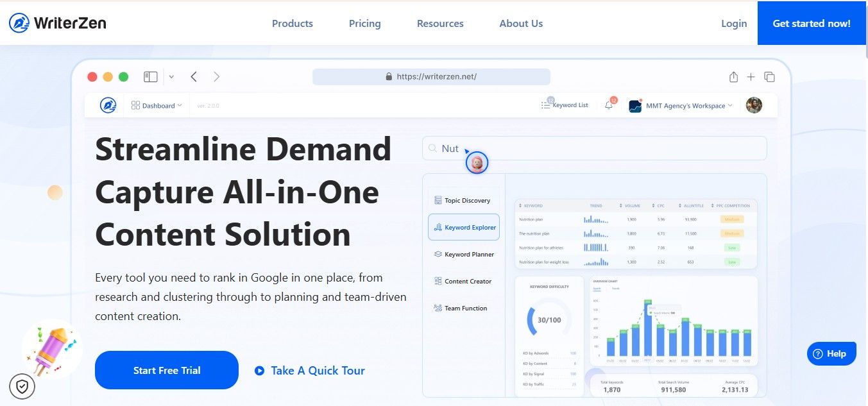Image resolution: width=868 pixels, height=406 pixels.
Task: Click the plus new tab icon
Action: click(x=751, y=77)
